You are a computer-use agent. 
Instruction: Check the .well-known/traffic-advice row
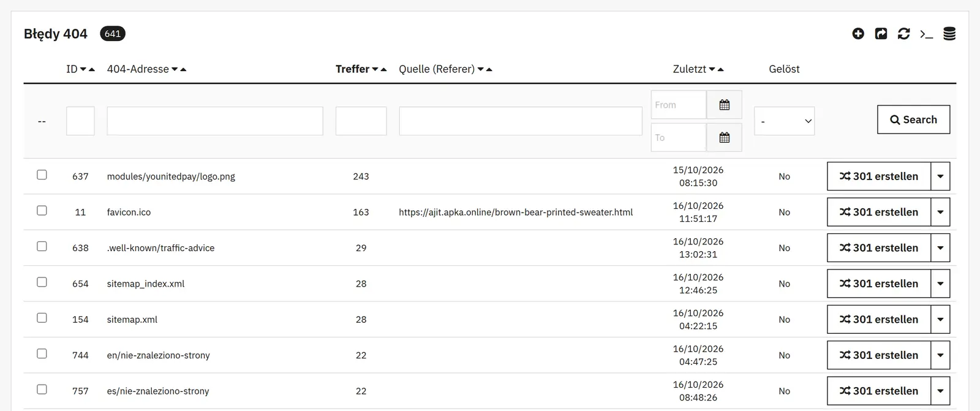click(x=42, y=246)
